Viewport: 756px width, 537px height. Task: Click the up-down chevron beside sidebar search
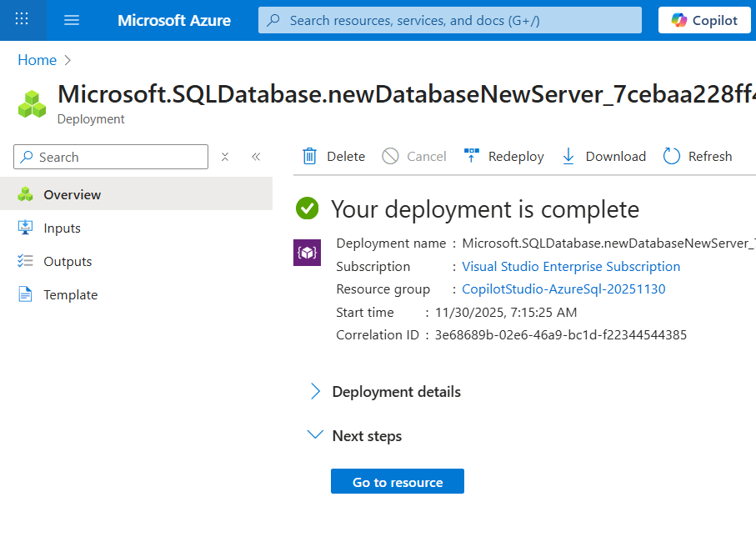[225, 157]
